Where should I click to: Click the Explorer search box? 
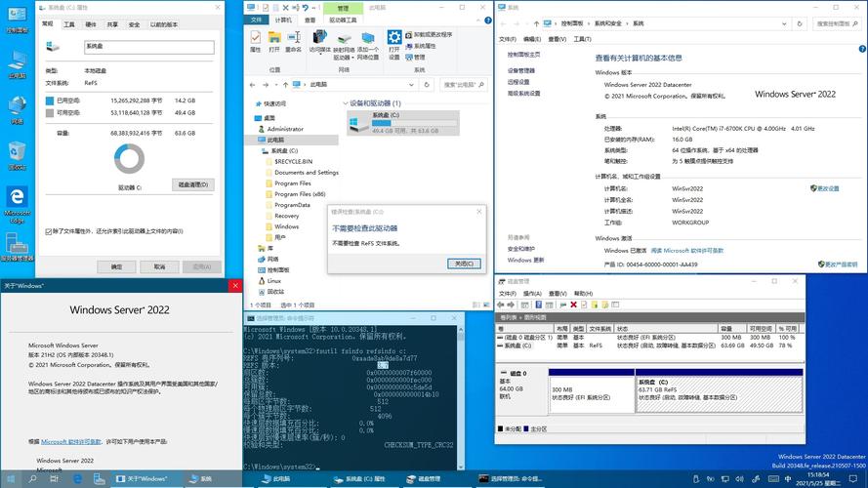(x=464, y=85)
